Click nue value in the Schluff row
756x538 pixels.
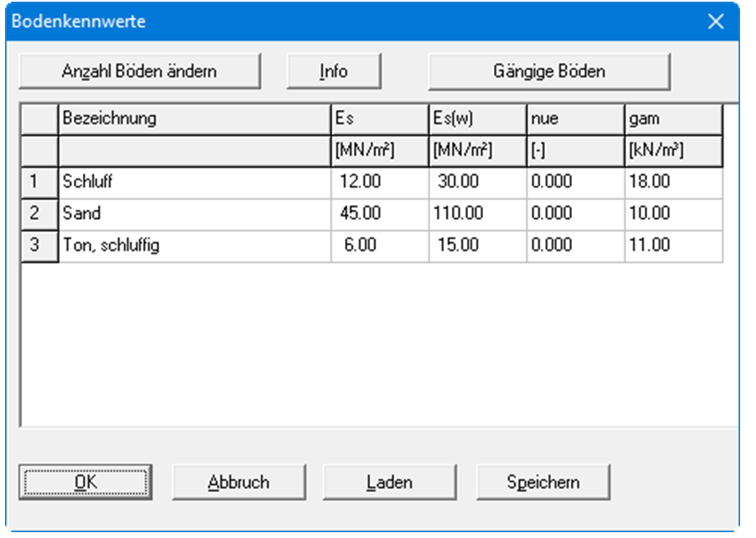point(575,182)
